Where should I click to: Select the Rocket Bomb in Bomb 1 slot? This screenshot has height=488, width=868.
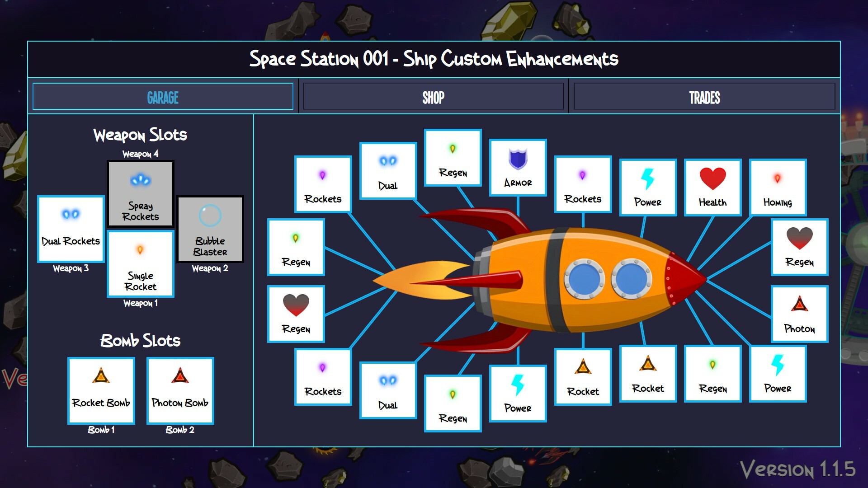pyautogui.click(x=101, y=391)
